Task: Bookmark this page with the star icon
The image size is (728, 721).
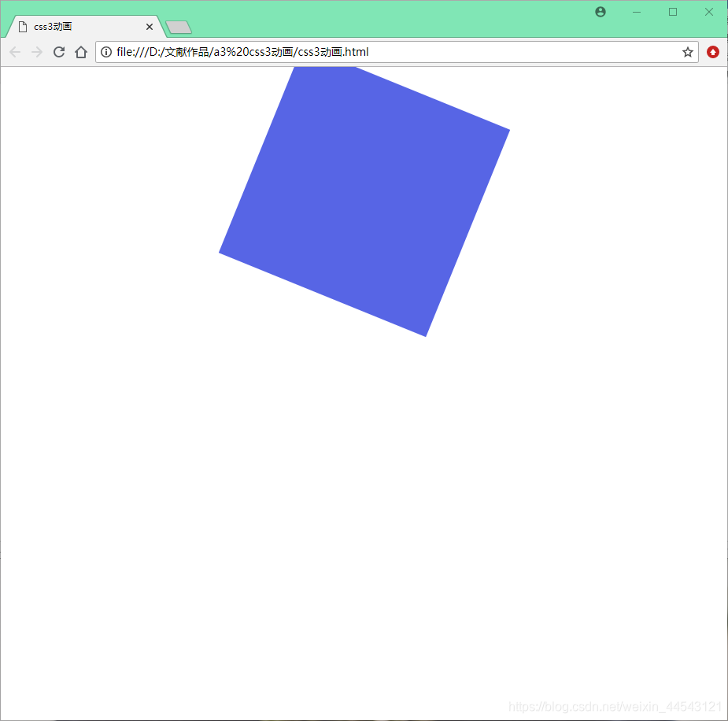Action: pos(688,52)
